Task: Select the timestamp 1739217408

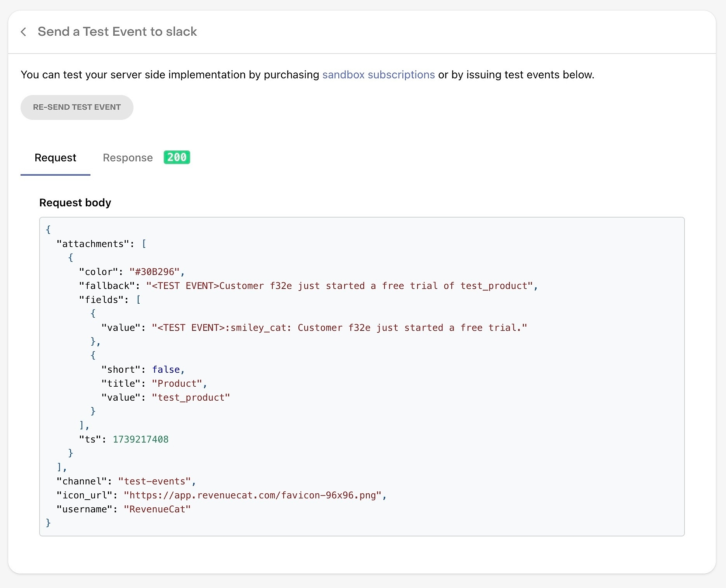Action: 140,439
